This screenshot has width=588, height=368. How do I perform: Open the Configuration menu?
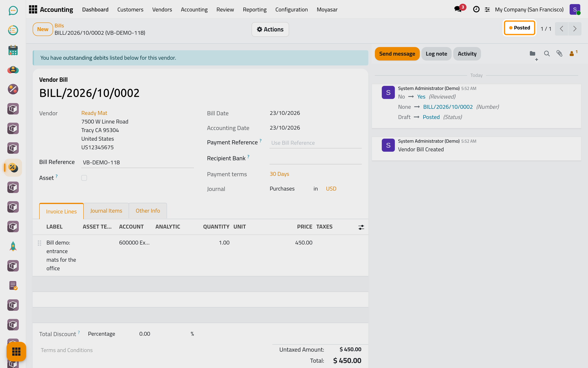[x=291, y=10]
